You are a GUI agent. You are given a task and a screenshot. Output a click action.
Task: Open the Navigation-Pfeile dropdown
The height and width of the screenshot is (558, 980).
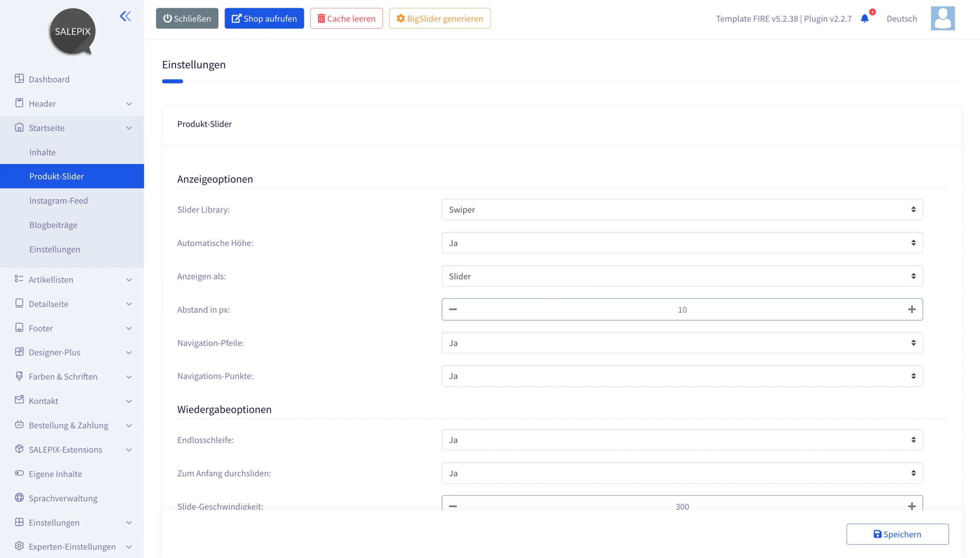pyautogui.click(x=682, y=343)
